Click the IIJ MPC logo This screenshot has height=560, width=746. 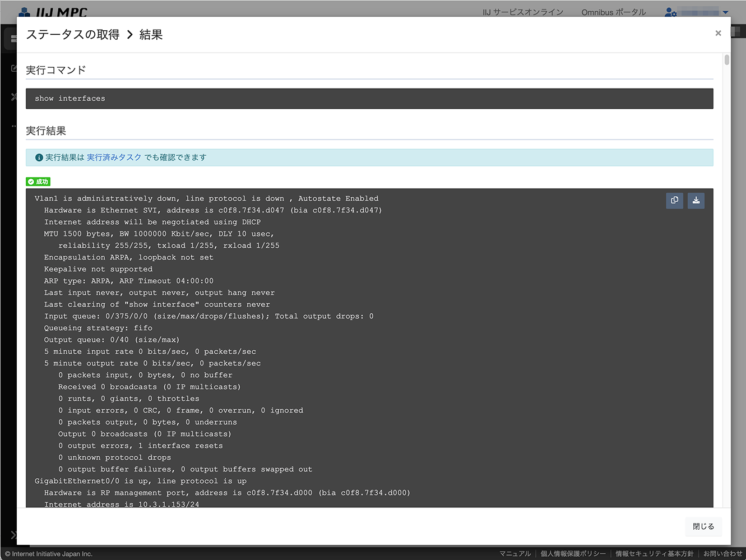click(x=53, y=12)
